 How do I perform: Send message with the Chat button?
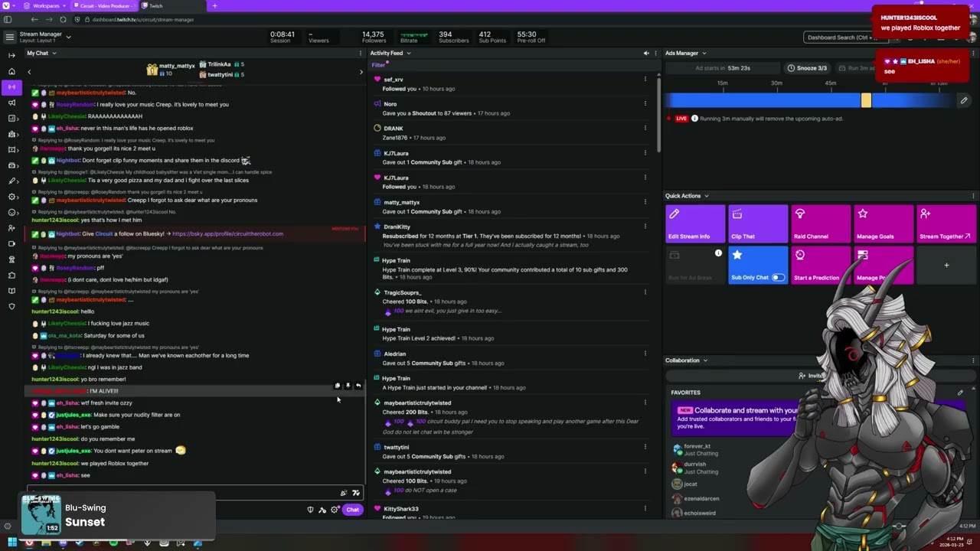point(352,510)
